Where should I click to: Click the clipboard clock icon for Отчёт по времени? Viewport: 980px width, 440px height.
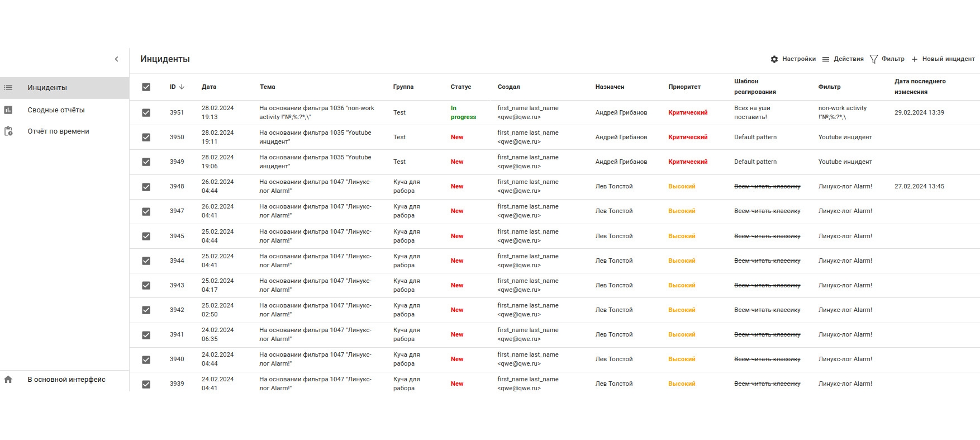click(8, 131)
